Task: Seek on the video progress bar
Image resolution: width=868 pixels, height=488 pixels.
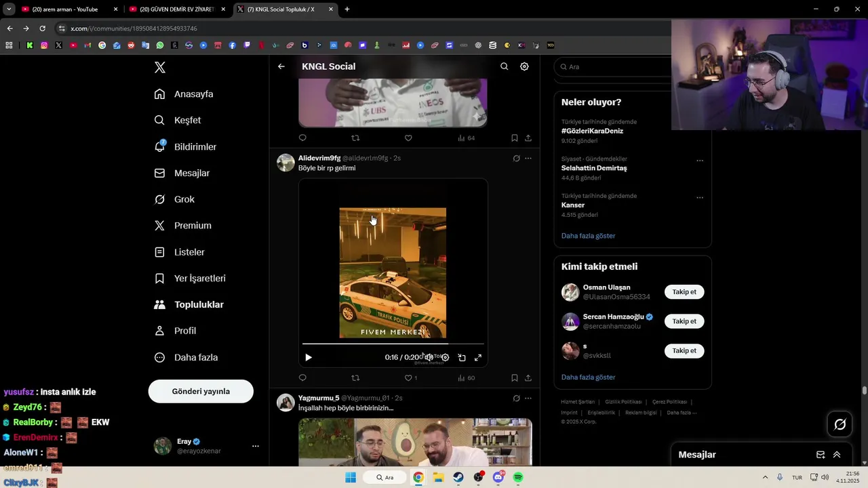Action: (x=393, y=344)
